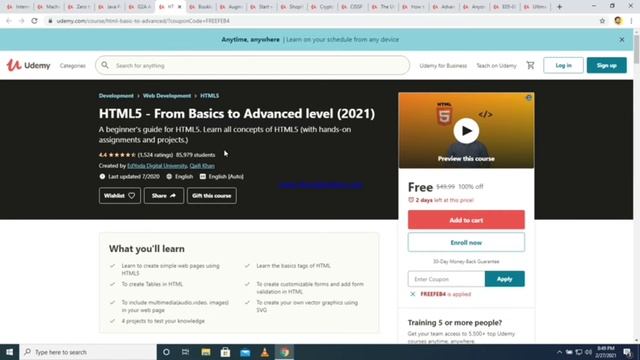Click the browser forward arrow

click(x=21, y=21)
